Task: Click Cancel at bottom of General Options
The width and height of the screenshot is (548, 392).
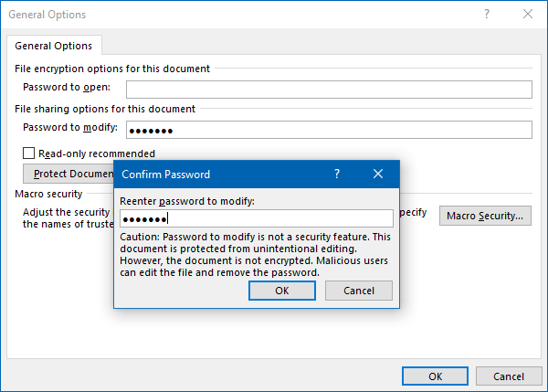Action: tap(509, 376)
